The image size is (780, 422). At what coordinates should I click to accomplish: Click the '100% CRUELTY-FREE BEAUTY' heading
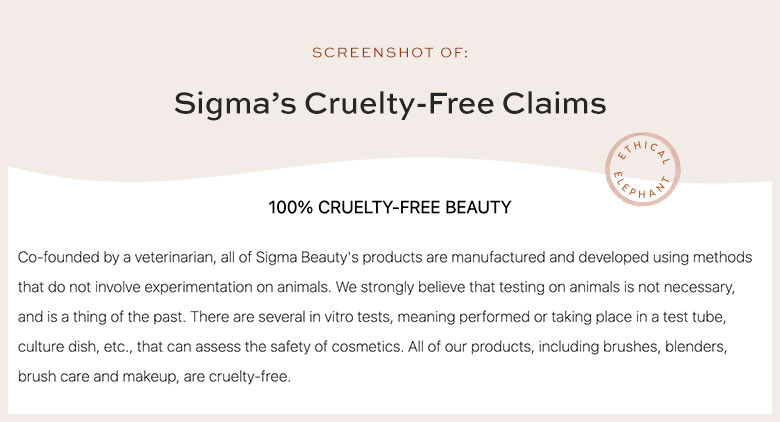390,208
